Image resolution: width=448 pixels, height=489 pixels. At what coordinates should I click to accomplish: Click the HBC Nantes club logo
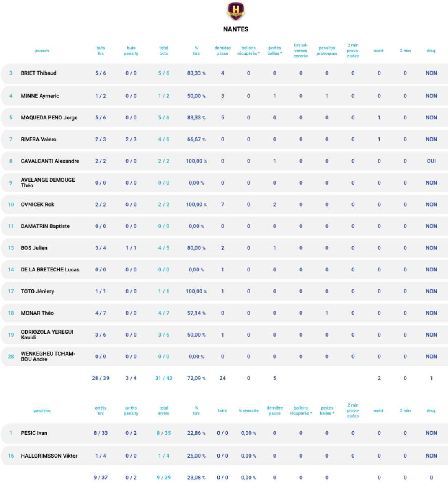tap(235, 11)
